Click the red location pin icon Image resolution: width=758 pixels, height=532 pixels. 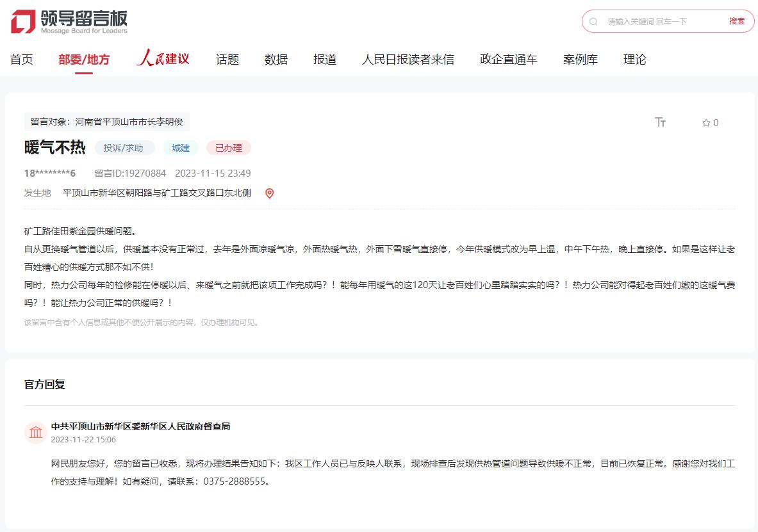269,193
